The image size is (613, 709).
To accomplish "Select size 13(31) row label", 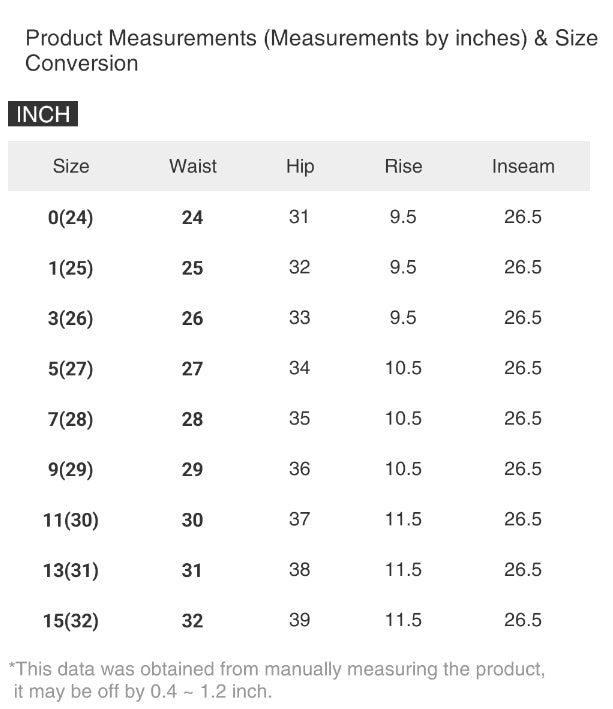I will pos(71,571).
